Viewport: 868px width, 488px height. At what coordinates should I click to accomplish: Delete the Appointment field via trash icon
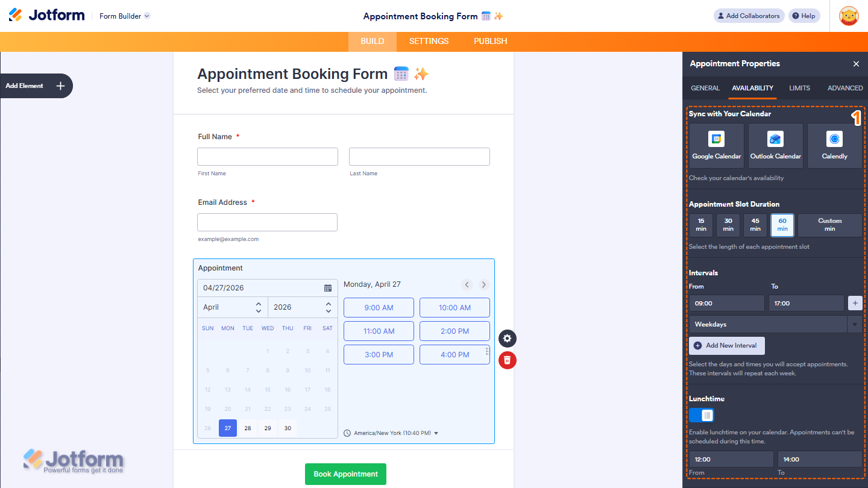pos(507,360)
